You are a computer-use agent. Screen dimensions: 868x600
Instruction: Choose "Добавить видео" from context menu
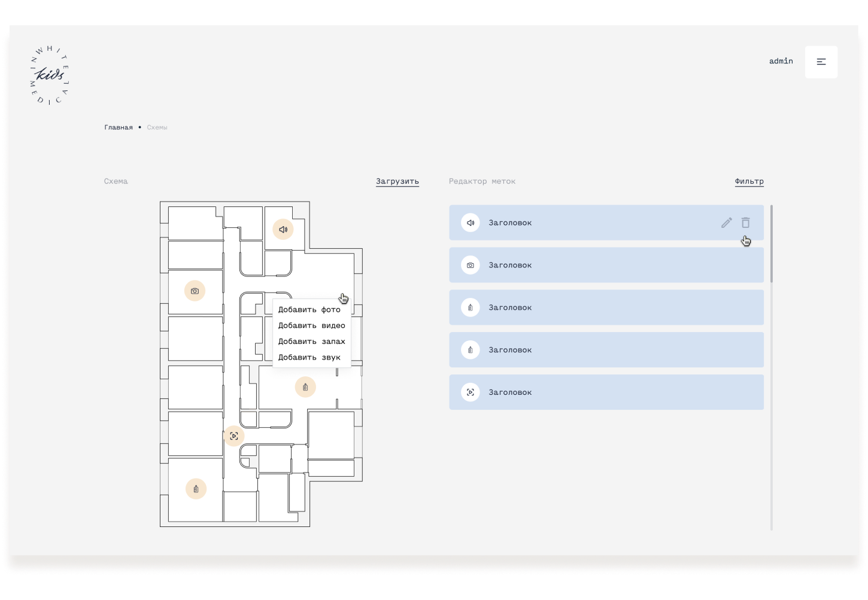[311, 325]
